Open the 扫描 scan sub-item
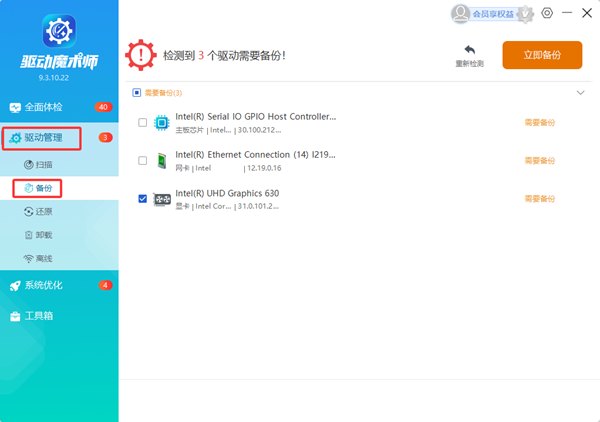 point(38,165)
